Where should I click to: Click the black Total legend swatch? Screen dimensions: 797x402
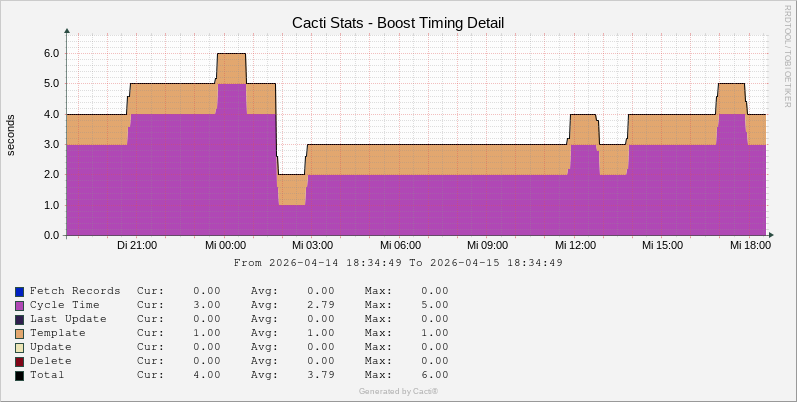pyautogui.click(x=19, y=375)
